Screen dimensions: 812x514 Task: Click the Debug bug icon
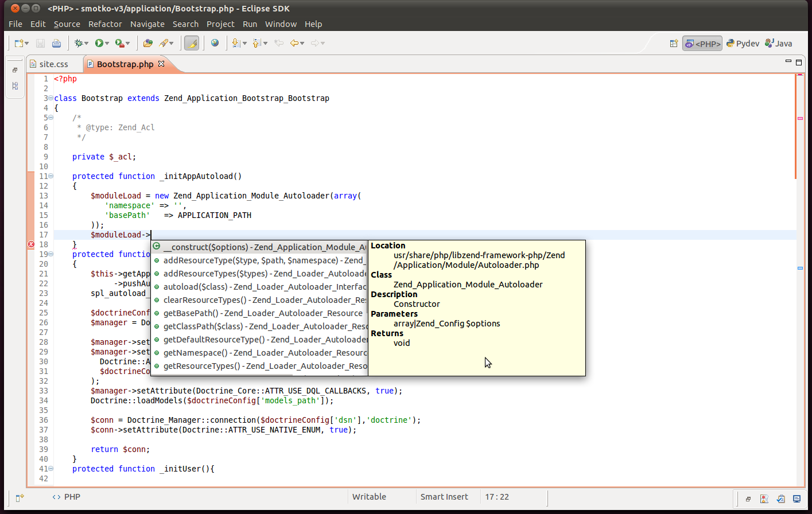point(79,43)
